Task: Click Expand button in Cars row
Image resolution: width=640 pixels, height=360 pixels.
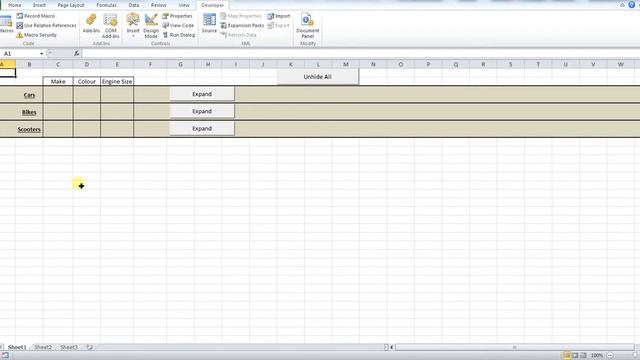Action: 202,94
